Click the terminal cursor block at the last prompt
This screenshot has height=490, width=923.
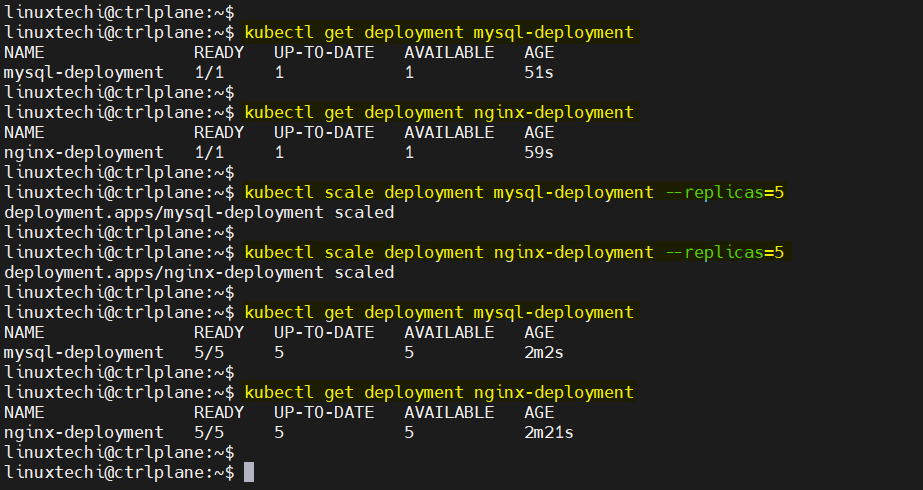pyautogui.click(x=249, y=472)
